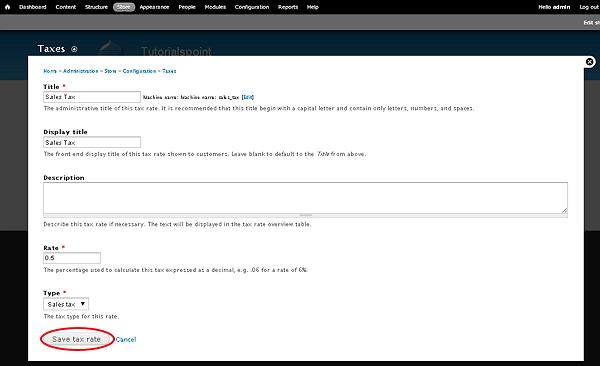Image resolution: width=600 pixels, height=366 pixels.
Task: Click the Taxes page heading
Action: click(51, 49)
